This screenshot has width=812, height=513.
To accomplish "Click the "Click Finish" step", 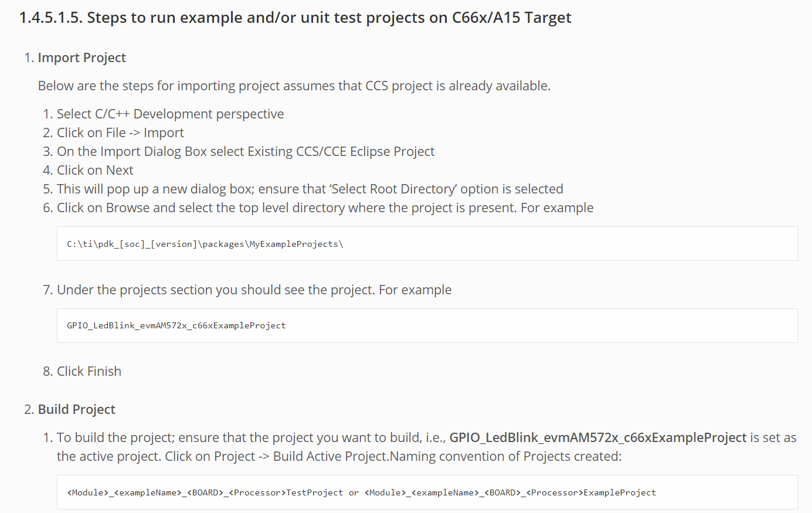I will [x=89, y=371].
